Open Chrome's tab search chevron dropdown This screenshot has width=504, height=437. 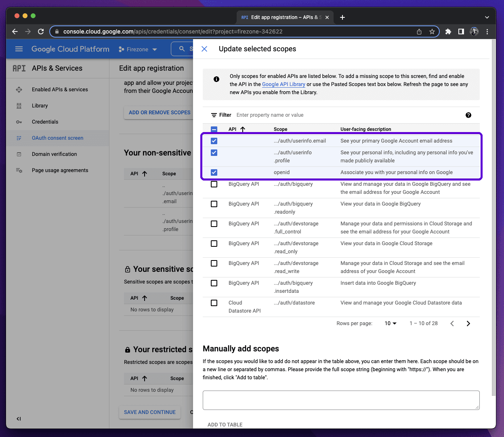click(487, 17)
